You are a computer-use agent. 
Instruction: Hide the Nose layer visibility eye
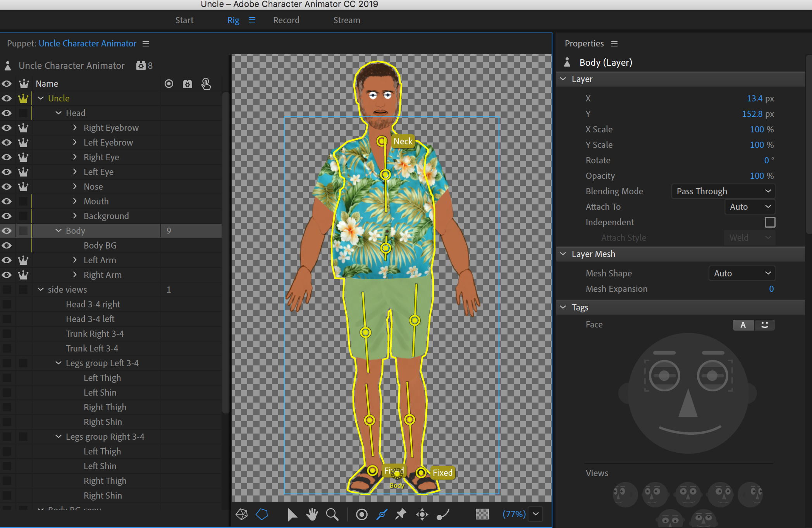point(7,187)
